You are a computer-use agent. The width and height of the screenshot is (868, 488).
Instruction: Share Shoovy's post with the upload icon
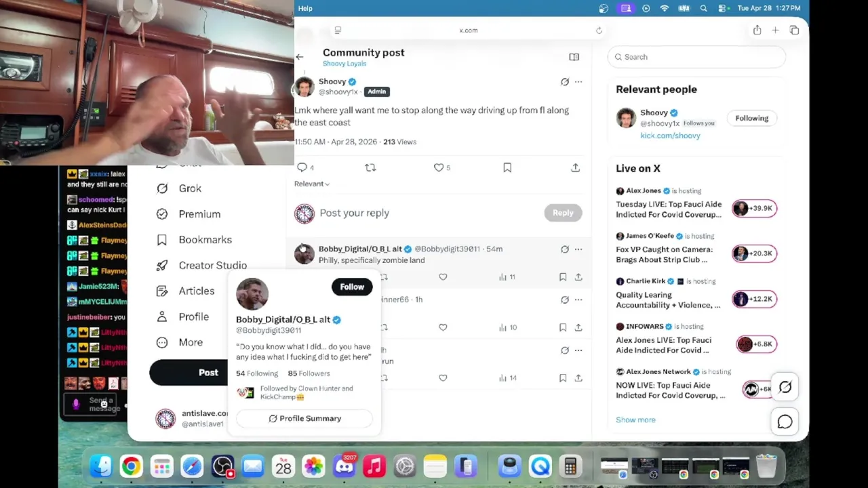(x=575, y=167)
